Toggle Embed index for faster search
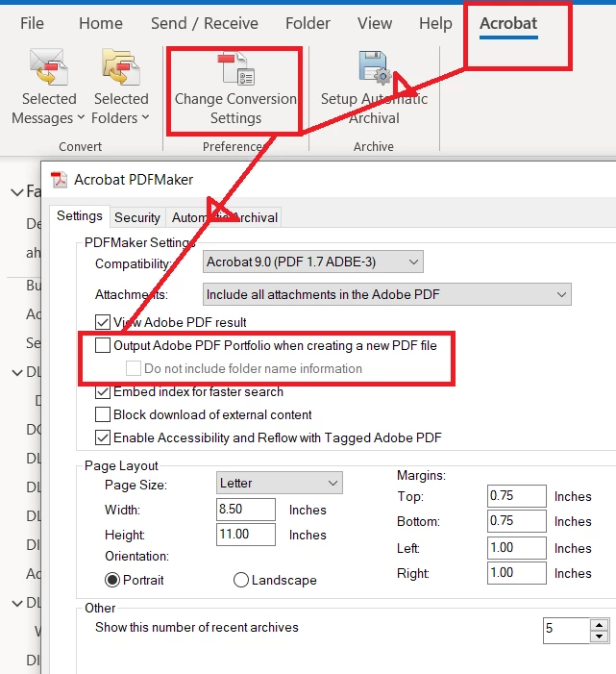The image size is (616, 674). [103, 391]
